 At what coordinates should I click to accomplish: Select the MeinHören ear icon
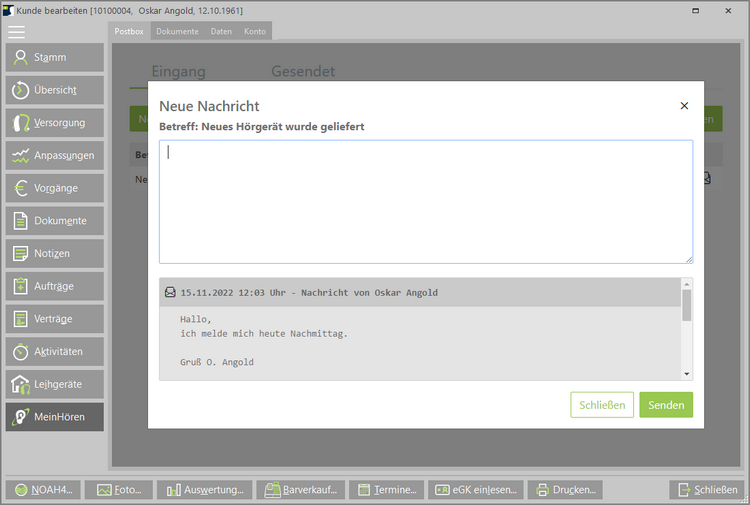[x=20, y=417]
